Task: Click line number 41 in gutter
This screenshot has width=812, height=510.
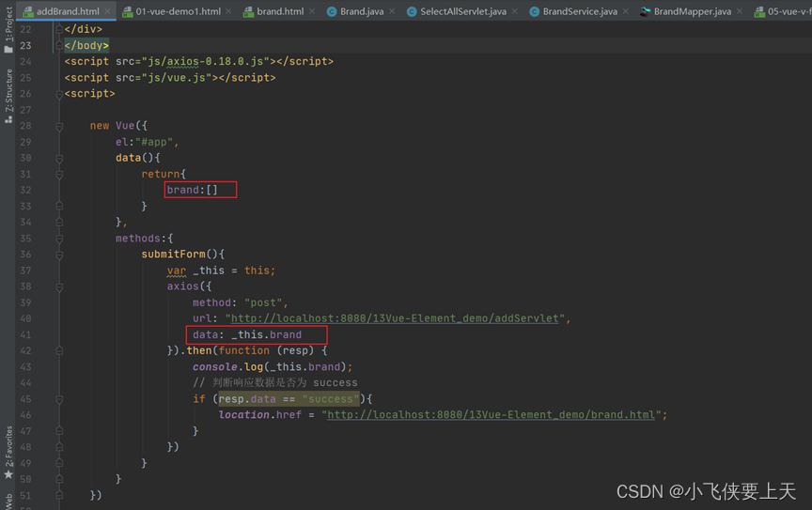Action: [25, 335]
